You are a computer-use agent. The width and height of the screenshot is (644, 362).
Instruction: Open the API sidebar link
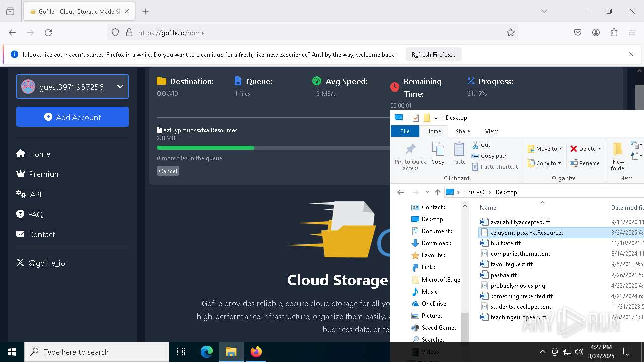29,194
